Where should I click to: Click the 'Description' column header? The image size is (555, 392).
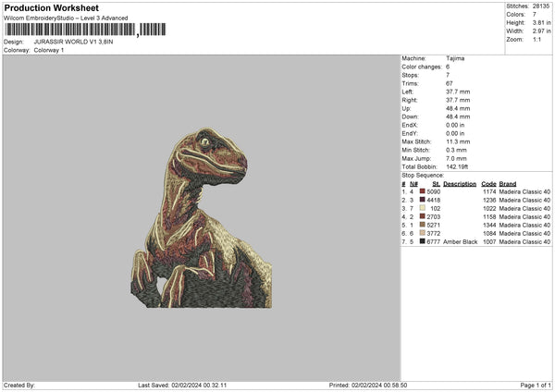click(460, 184)
